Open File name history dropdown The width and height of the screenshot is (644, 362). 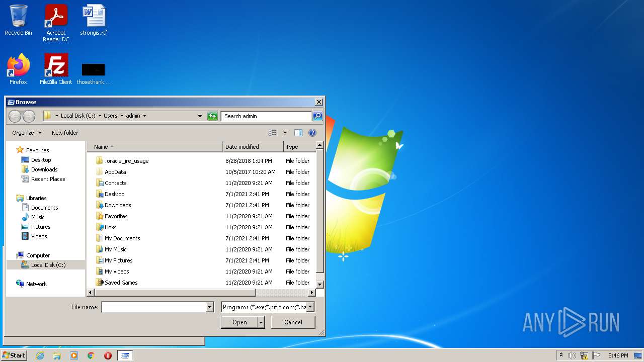click(210, 307)
